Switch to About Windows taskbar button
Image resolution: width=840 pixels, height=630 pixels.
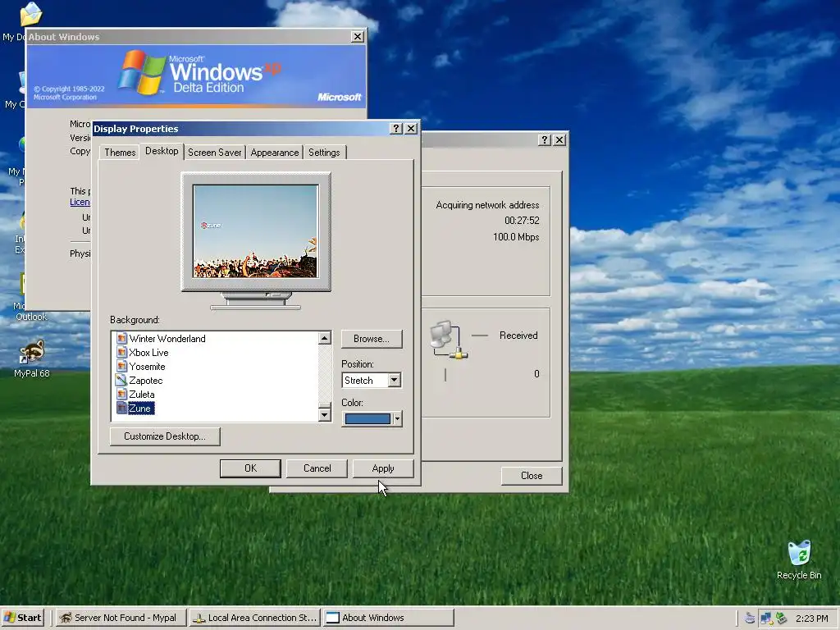388,618
